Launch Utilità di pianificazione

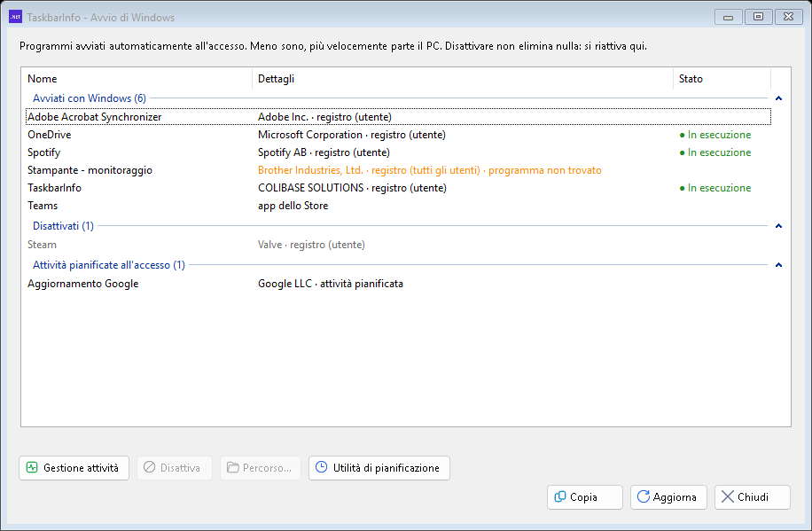click(x=379, y=468)
